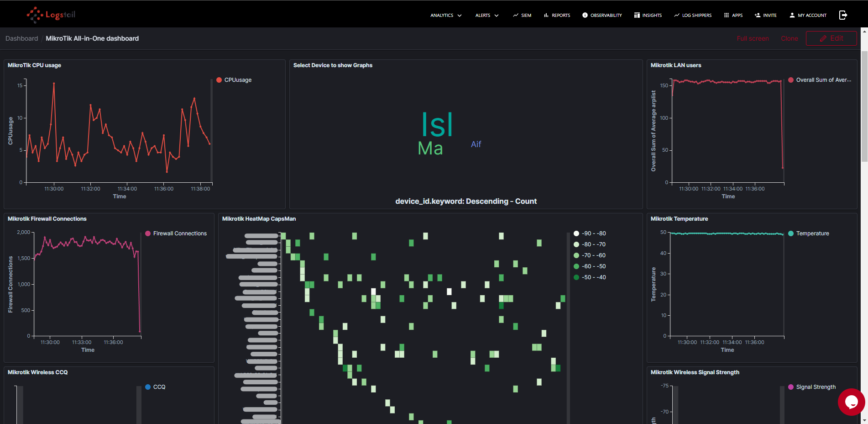Click the Mikrotik LAN users panel title

click(x=676, y=65)
